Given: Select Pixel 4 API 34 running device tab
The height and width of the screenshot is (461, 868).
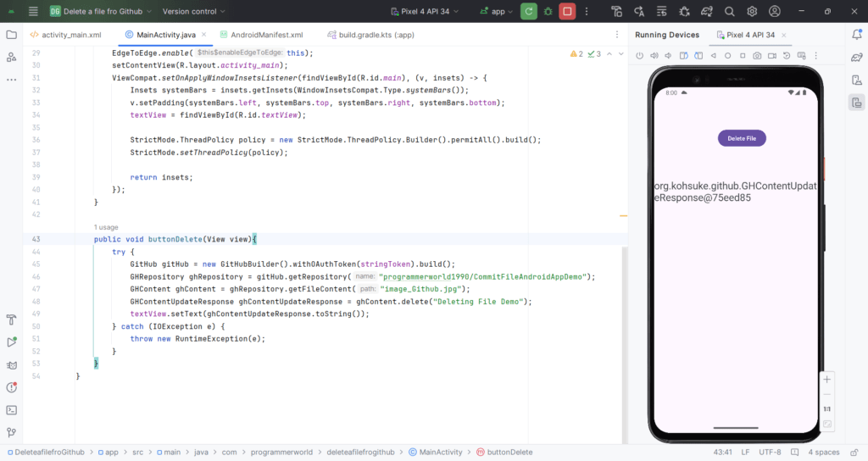Looking at the screenshot, I should pyautogui.click(x=746, y=35).
